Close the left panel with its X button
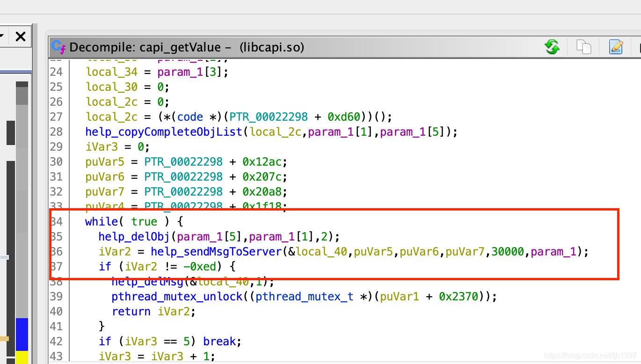 [x=21, y=36]
